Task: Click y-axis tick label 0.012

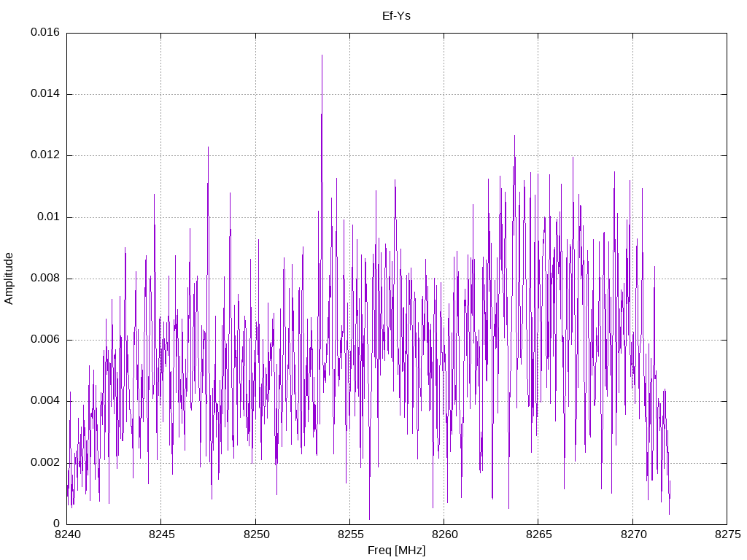Action: coord(45,155)
